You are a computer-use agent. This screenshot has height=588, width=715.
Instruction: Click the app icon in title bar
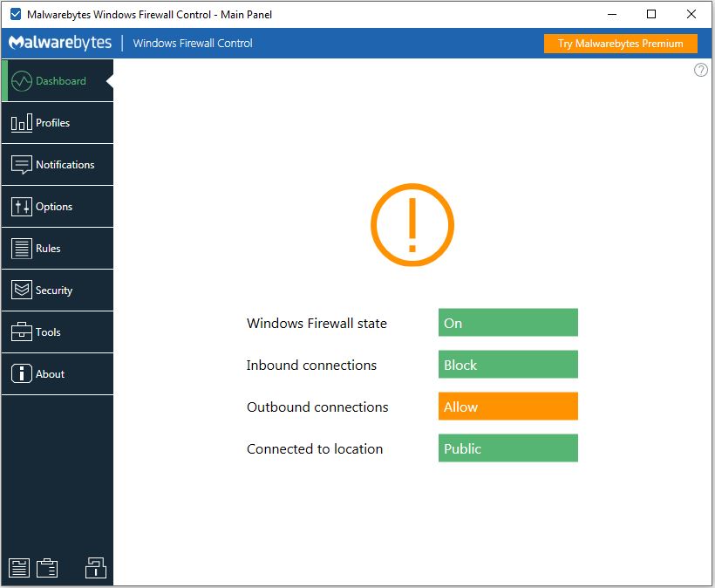15,14
